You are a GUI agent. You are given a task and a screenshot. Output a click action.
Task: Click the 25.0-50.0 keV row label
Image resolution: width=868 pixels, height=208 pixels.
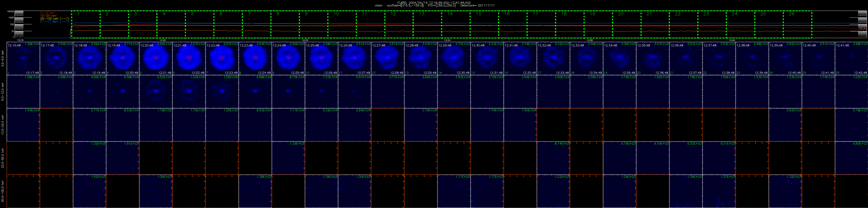(x=3, y=158)
